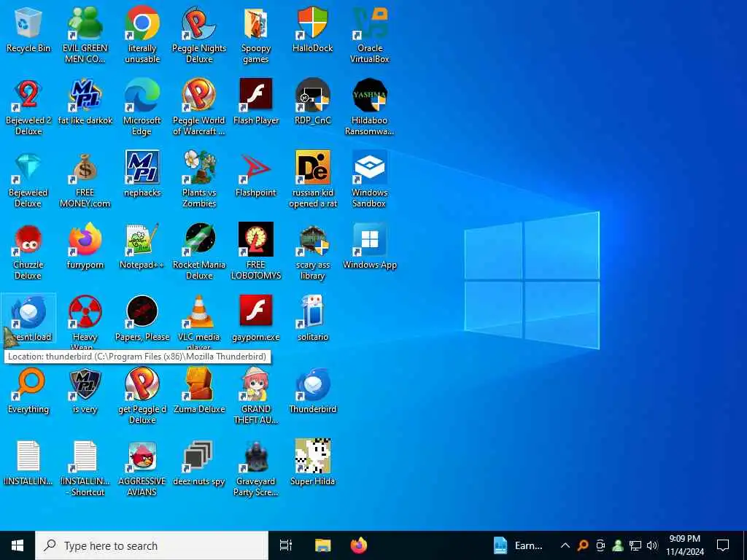Launch the solitario shortcut

[x=312, y=319]
